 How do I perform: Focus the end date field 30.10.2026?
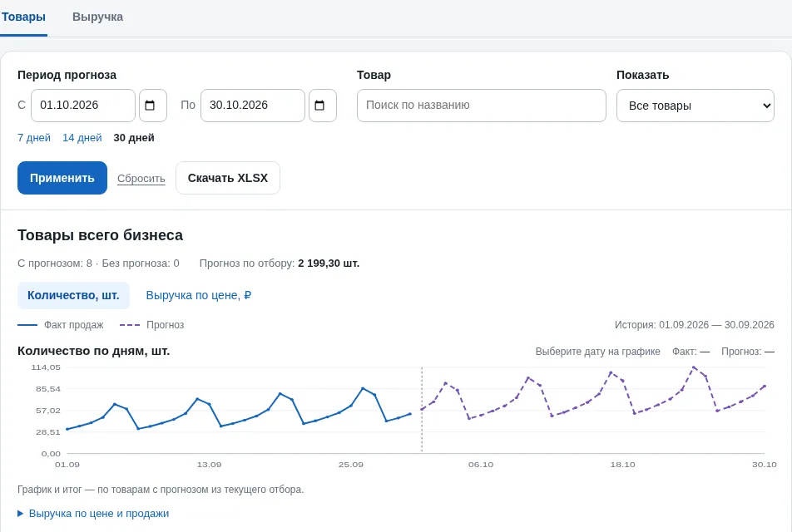pos(253,106)
